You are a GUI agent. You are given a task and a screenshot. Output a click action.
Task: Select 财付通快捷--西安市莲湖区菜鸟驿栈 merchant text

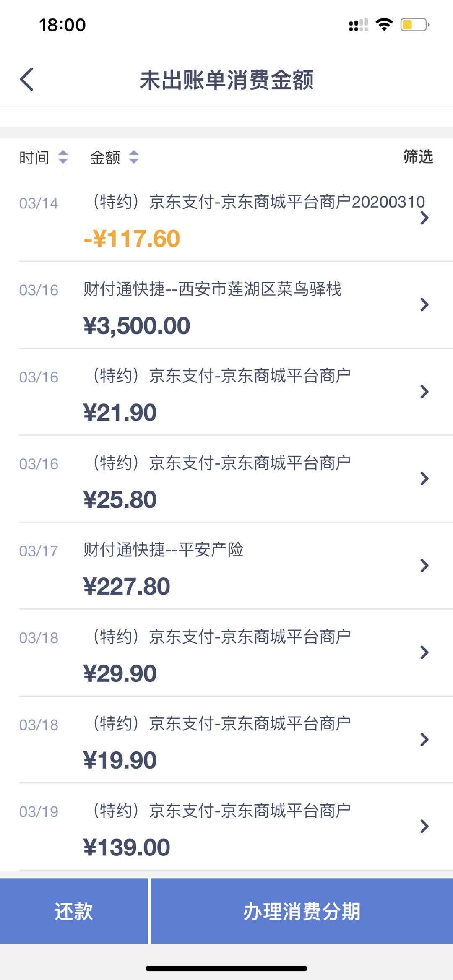tap(212, 289)
